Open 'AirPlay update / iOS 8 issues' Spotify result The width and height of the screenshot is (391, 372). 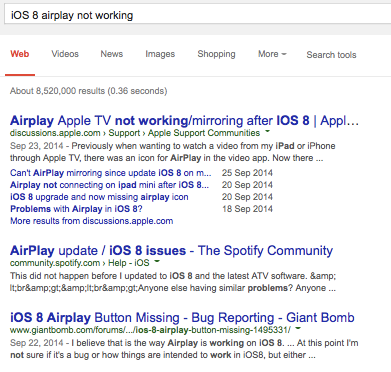tap(171, 250)
